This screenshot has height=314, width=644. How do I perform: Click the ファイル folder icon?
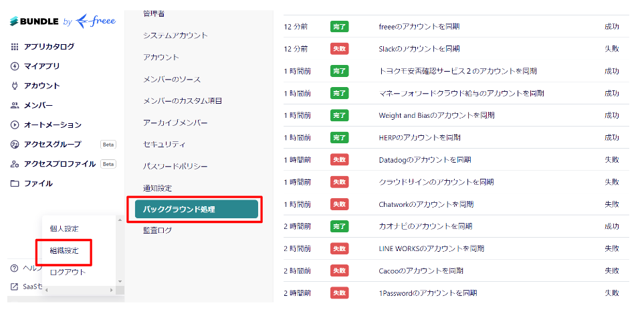15,183
